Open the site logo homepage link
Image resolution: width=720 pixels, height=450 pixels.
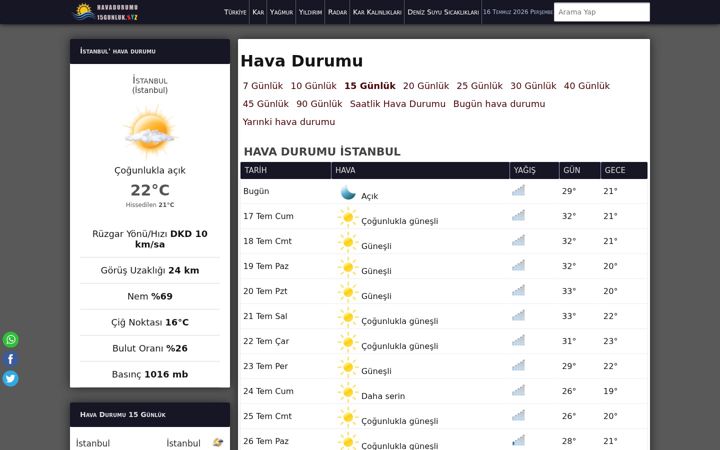(x=106, y=12)
